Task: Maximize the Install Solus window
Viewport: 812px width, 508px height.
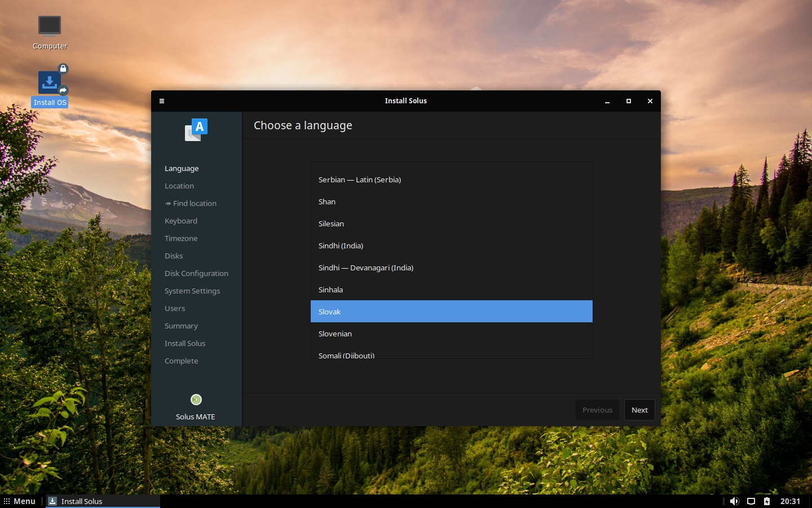Action: click(628, 101)
